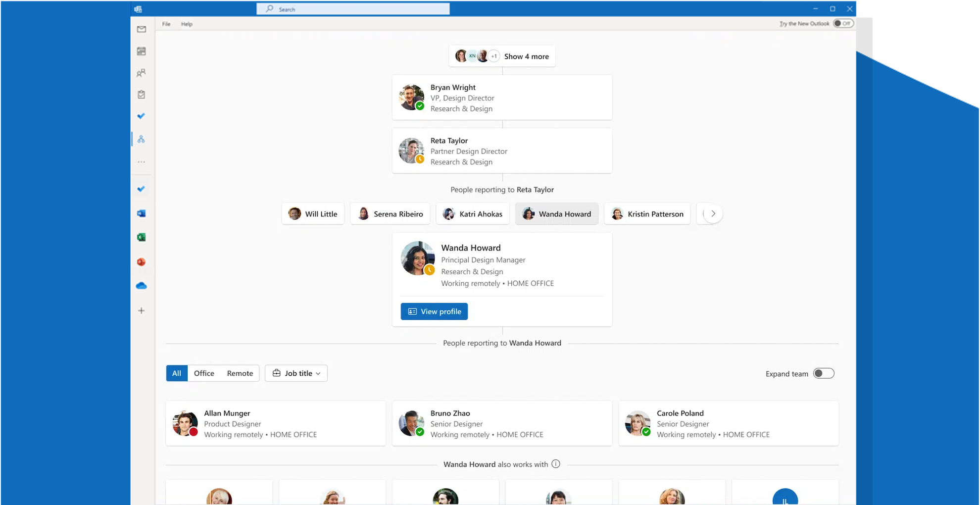Screen dimensions: 980x505
Task: Open the Job title dropdown
Action: point(296,373)
